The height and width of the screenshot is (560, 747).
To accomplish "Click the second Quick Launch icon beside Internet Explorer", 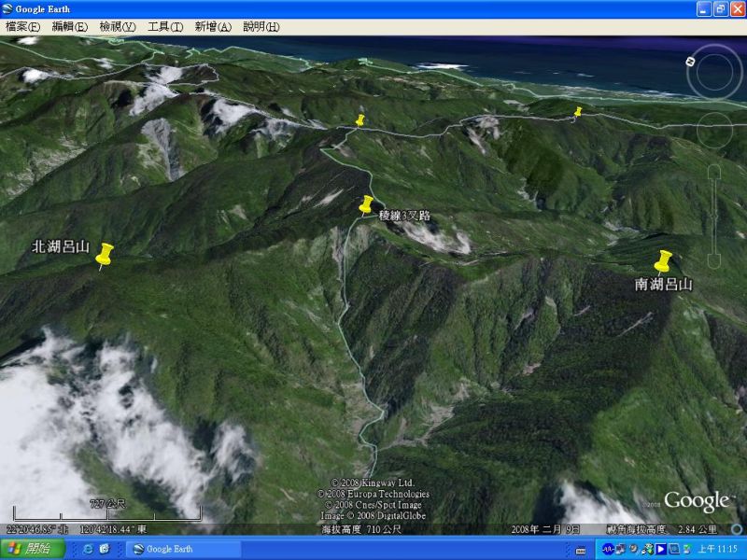I will [x=105, y=549].
